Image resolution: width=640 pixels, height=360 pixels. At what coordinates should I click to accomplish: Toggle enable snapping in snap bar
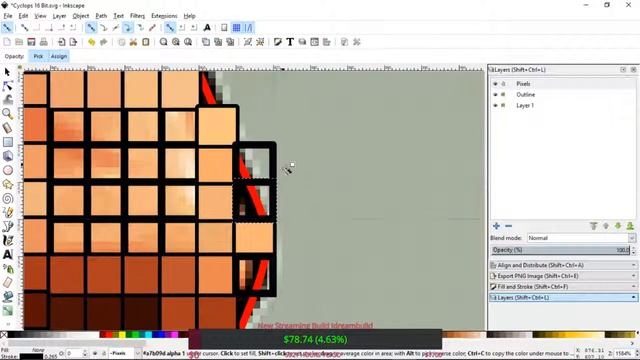[7, 28]
